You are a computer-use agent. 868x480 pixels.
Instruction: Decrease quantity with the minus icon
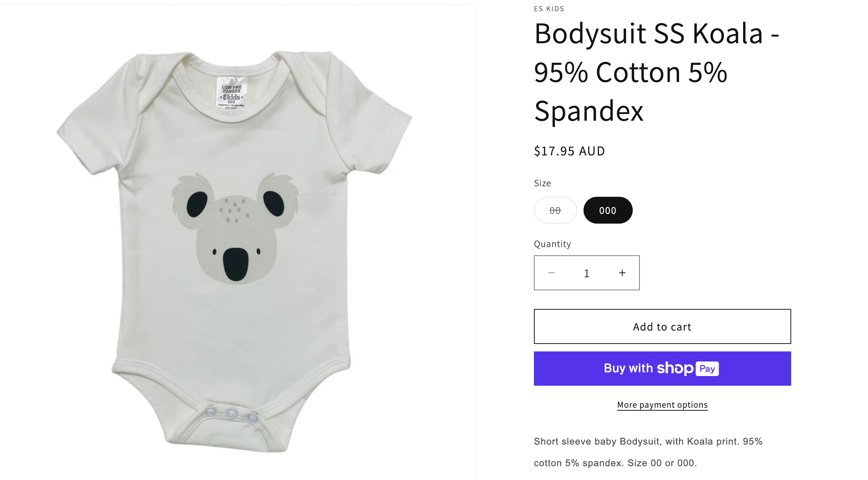[551, 273]
